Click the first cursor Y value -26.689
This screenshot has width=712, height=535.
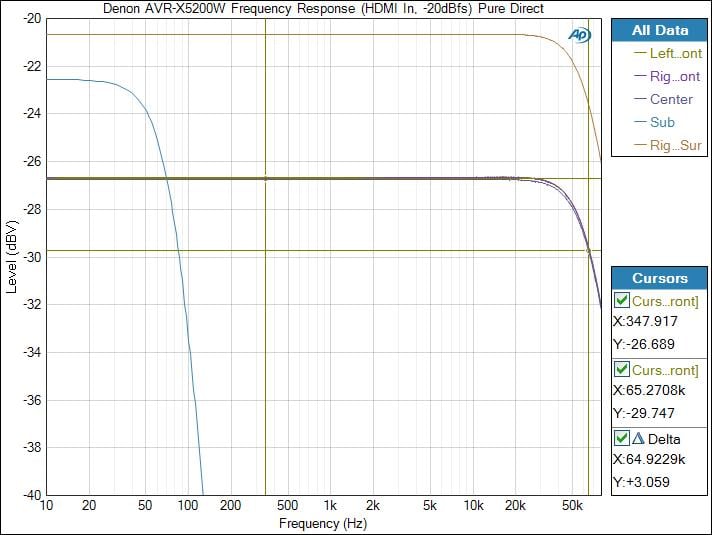tap(644, 344)
